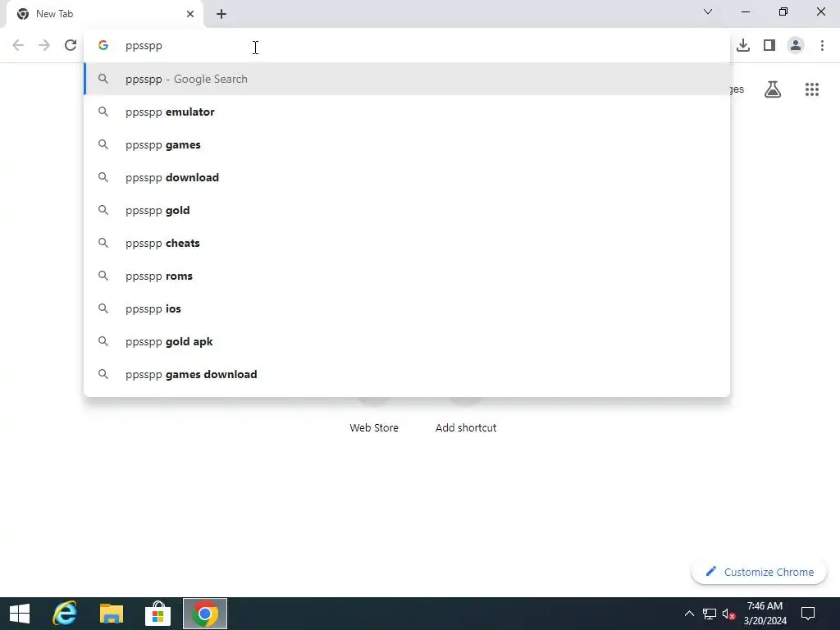Choose 'ppsspp cheats' suggestion
Screen dimensions: 840x630
407,243
